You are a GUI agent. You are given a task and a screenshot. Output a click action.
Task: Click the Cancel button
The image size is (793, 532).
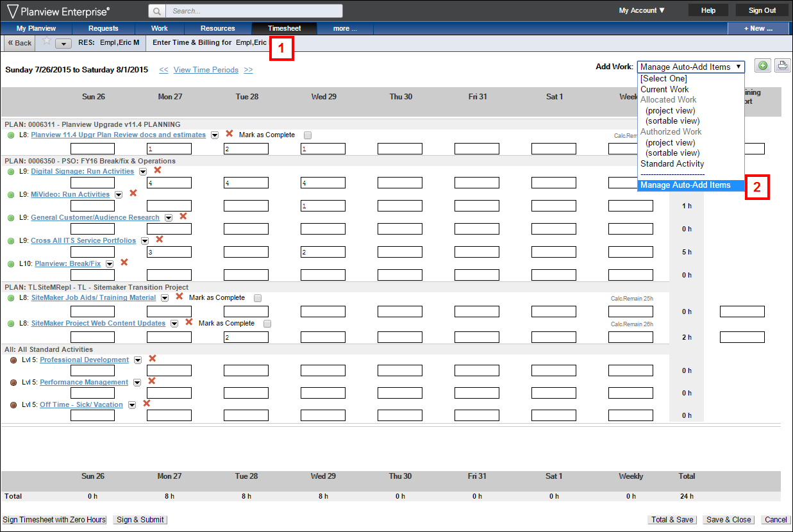pyautogui.click(x=776, y=520)
